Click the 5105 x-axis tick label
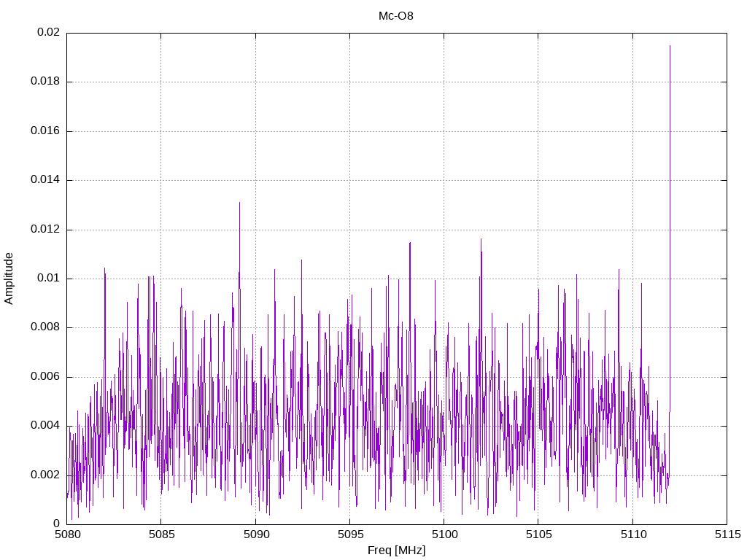The width and height of the screenshot is (747, 560). pyautogui.click(x=538, y=534)
